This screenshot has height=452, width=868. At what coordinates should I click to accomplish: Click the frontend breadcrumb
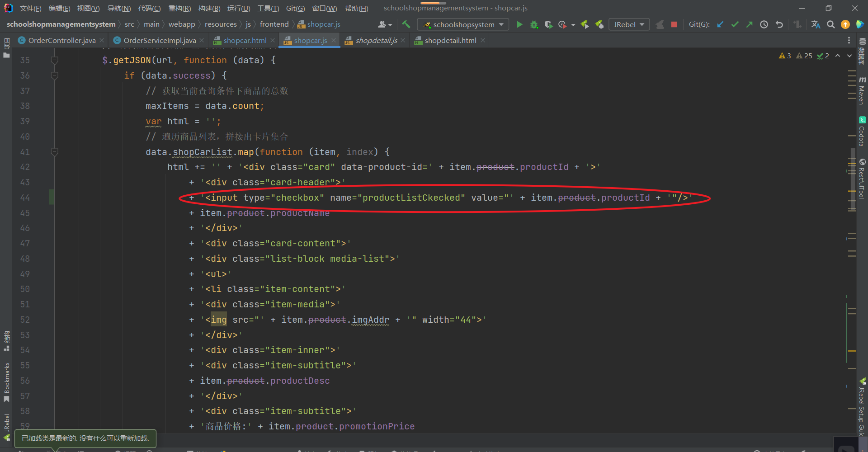[274, 24]
